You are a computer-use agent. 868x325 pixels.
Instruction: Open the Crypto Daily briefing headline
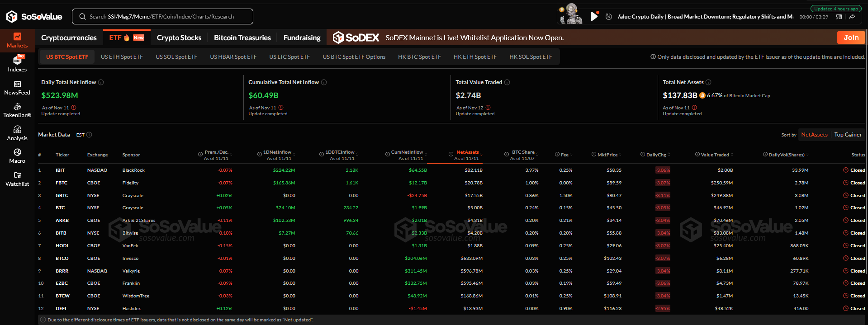706,17
